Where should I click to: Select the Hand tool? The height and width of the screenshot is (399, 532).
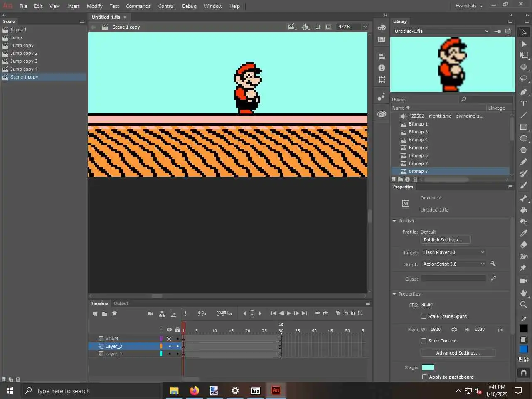(x=524, y=293)
